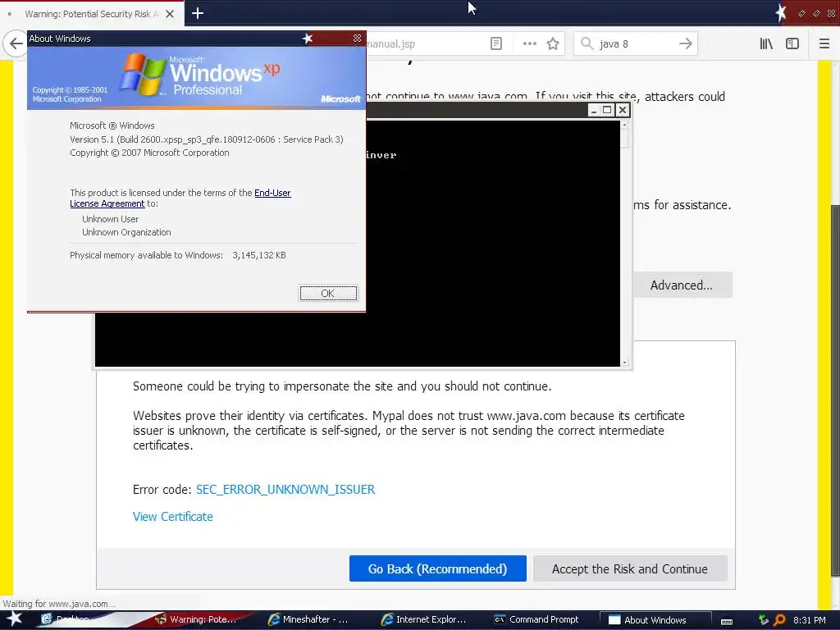Viewport: 840px width, 630px height.
Task: Click OK in About Windows dialog
Action: [328, 293]
